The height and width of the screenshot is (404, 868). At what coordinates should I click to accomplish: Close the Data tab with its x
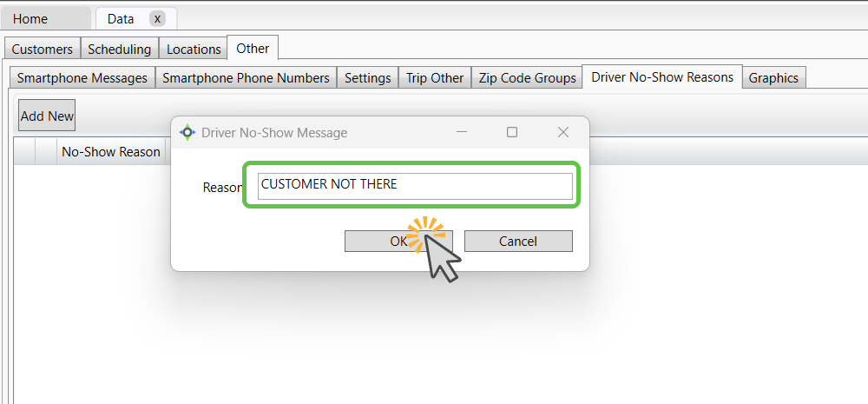point(157,19)
